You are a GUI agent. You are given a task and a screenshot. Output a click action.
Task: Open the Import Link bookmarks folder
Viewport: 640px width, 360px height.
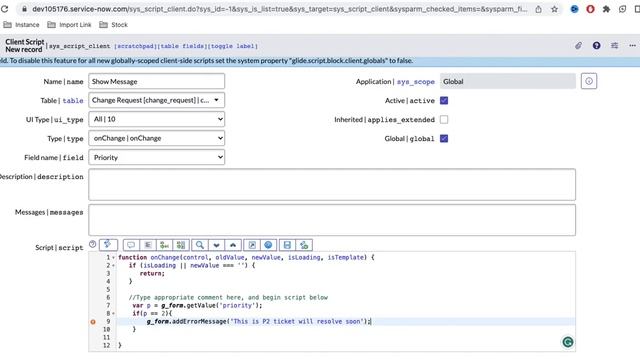pos(69,25)
